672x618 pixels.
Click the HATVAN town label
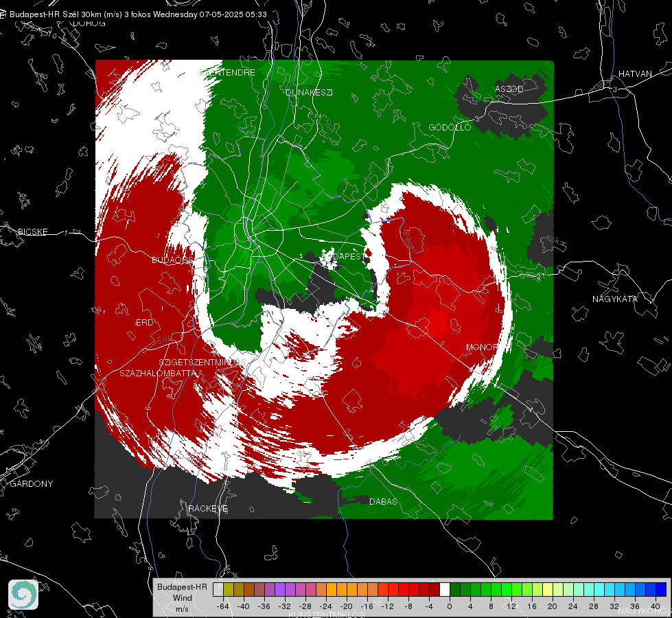635,74
